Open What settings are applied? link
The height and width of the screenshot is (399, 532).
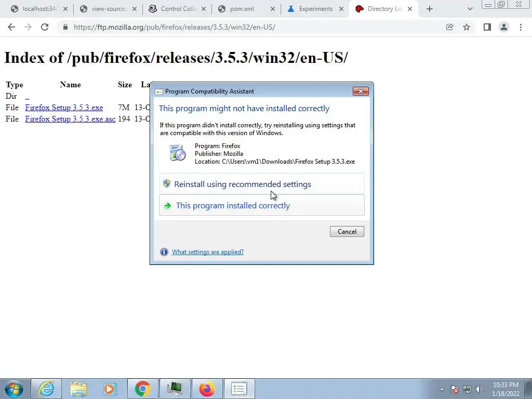(208, 252)
